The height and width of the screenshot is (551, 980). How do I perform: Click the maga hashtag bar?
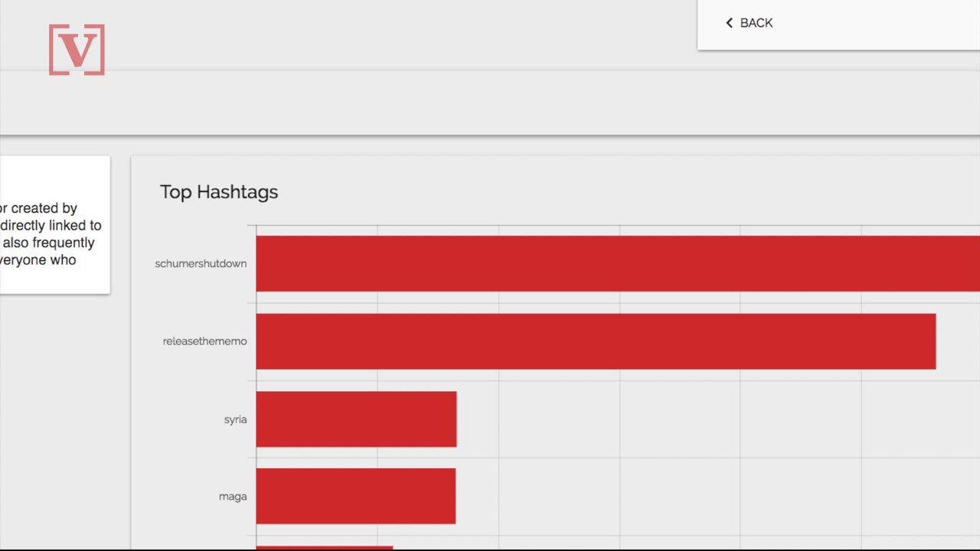coord(356,496)
